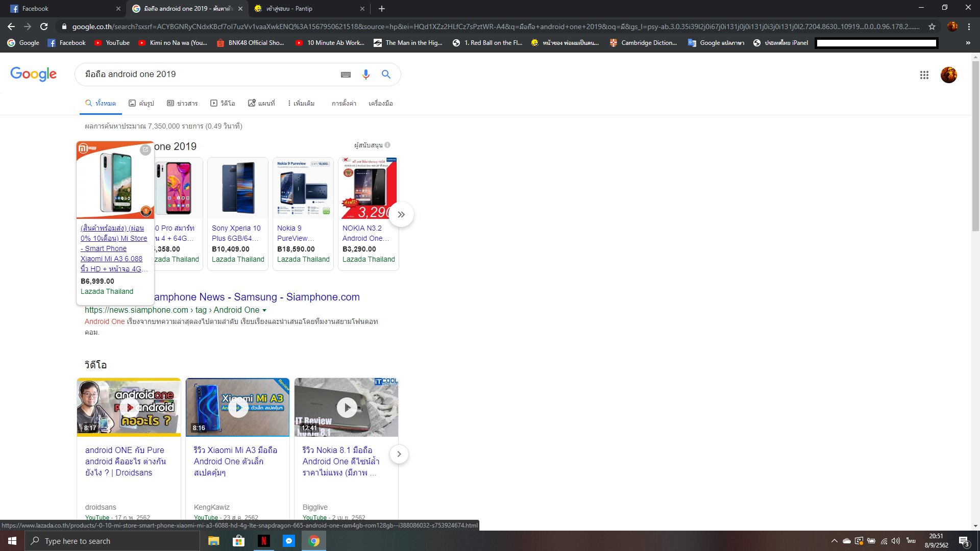Image resolution: width=980 pixels, height=551 pixels.
Task: Click the Google logo
Action: (x=34, y=74)
